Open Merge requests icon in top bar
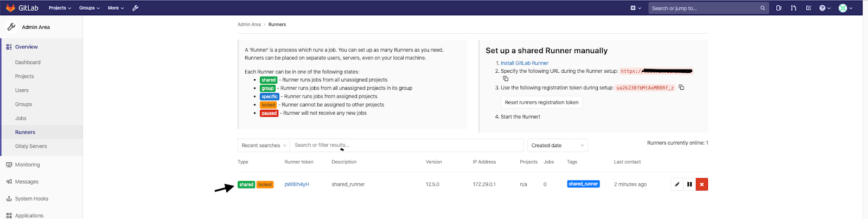868x219 pixels. [794, 8]
